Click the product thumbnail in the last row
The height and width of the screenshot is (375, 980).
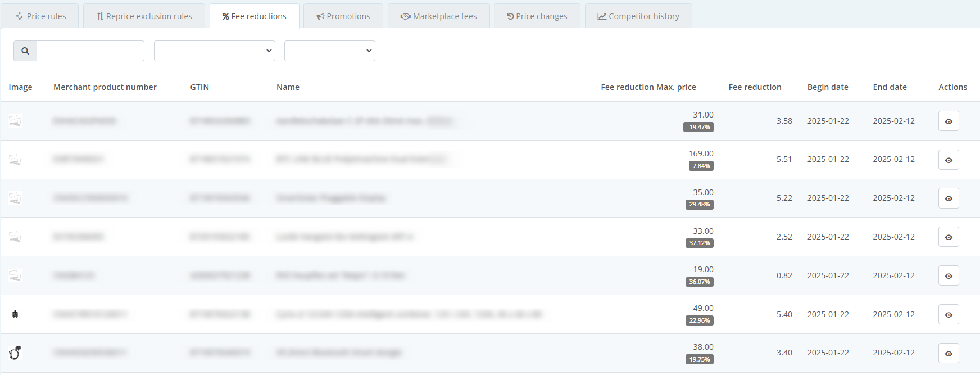click(15, 353)
